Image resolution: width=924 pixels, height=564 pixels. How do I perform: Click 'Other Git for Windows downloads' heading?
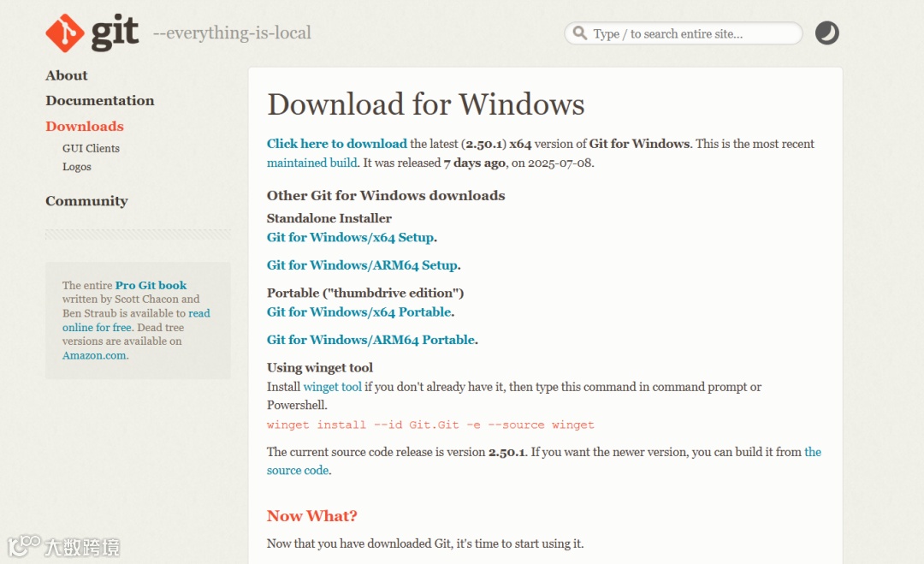[x=386, y=196]
